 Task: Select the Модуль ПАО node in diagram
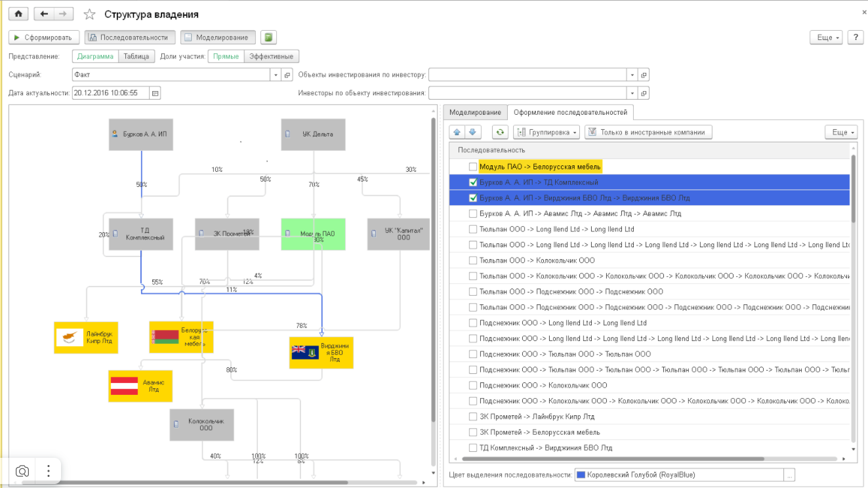(313, 234)
